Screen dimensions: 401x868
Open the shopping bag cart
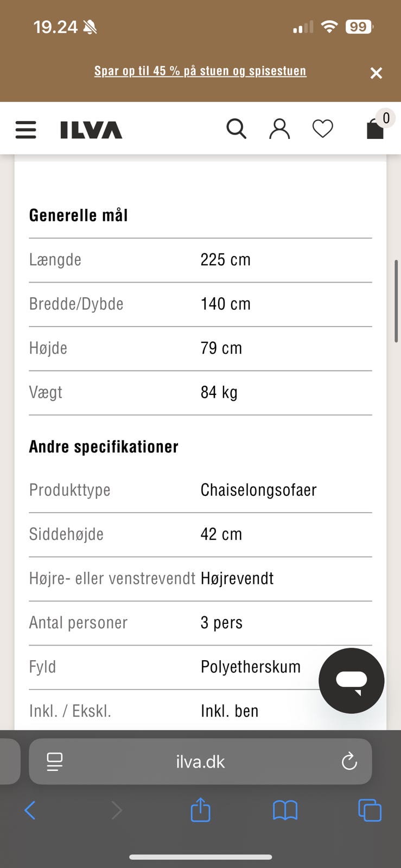point(375,129)
